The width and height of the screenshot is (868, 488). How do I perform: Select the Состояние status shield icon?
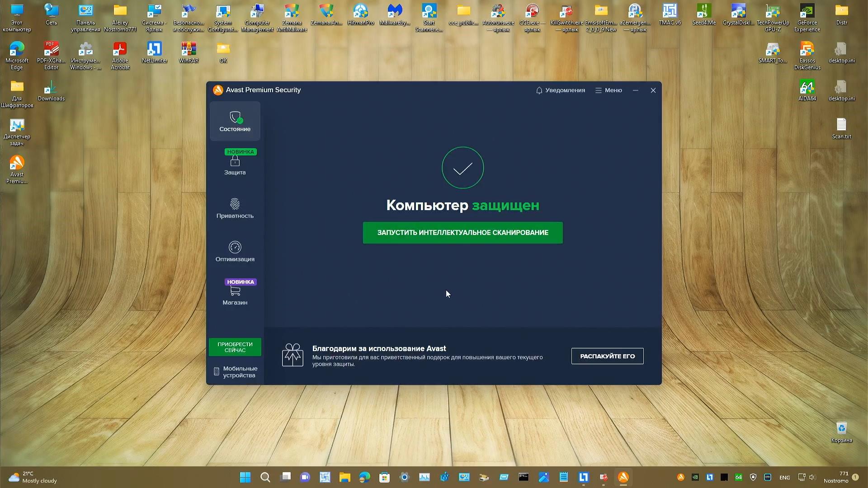(235, 118)
